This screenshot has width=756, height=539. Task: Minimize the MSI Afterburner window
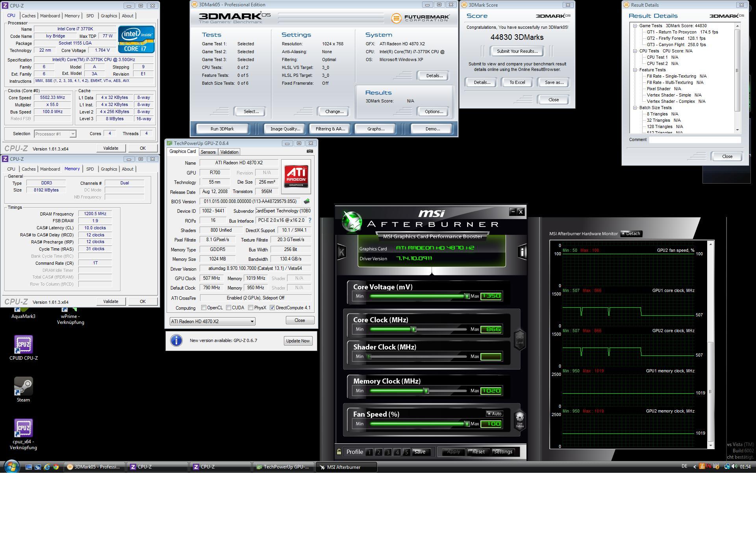click(513, 212)
